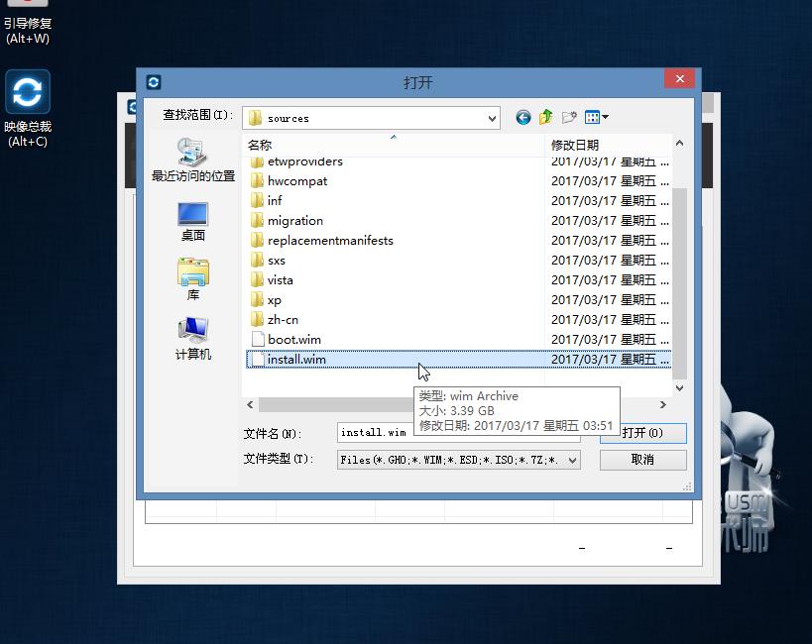The width and height of the screenshot is (812, 644).
Task: Expand the 文件类型 filter dropdown
Action: coord(572,460)
